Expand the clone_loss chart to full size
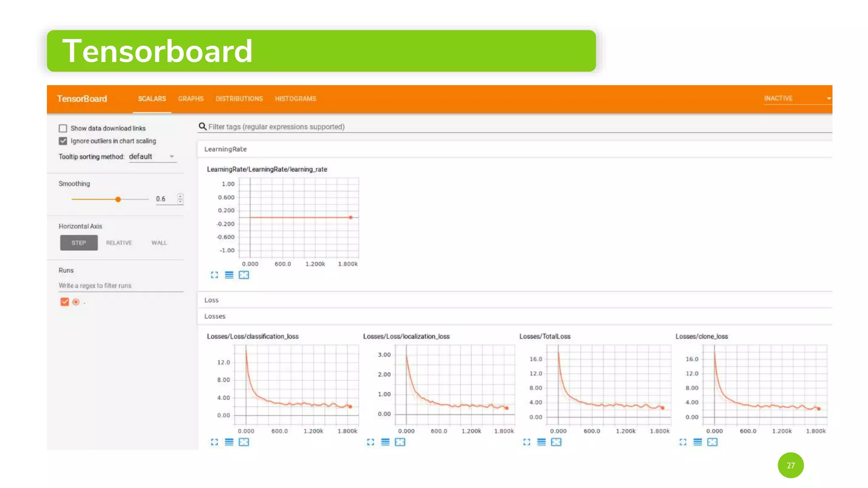The image size is (868, 488). [x=683, y=442]
